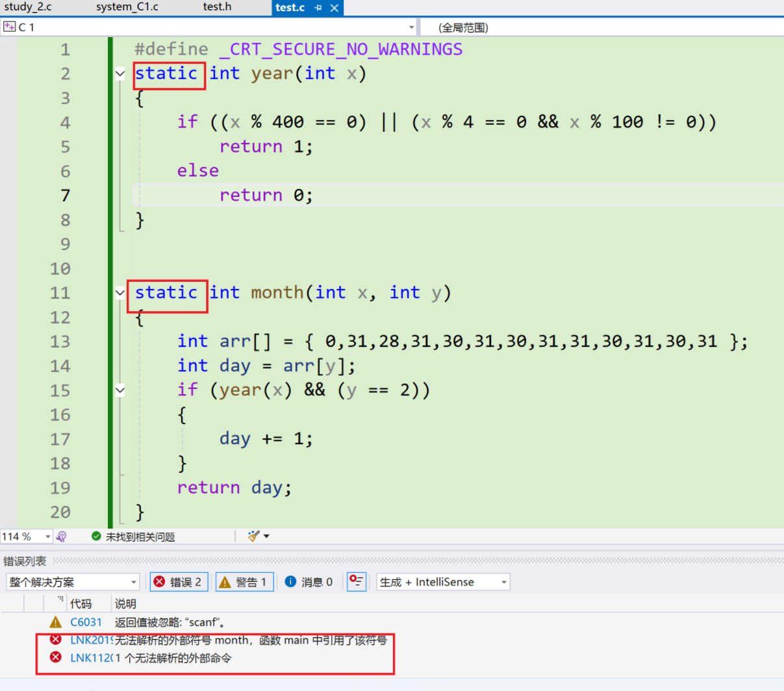The image size is (784, 691).
Task: Open the 生成 + IntelliSense dropdown
Action: pos(444,582)
